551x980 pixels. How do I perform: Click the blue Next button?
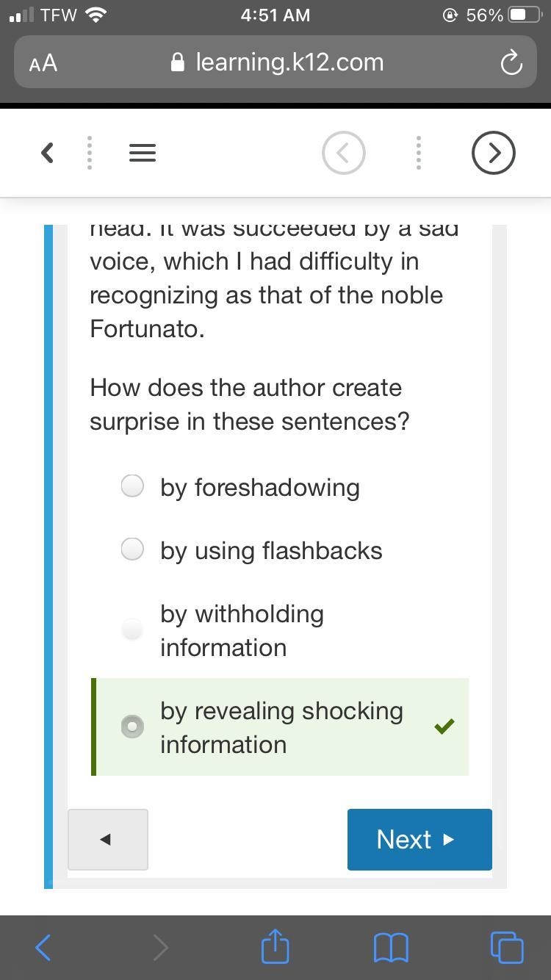pyautogui.click(x=419, y=840)
